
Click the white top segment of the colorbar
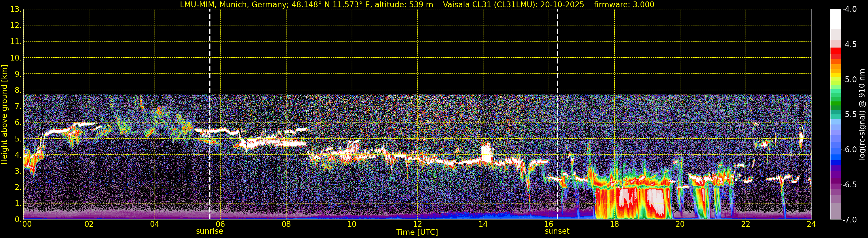click(835, 18)
